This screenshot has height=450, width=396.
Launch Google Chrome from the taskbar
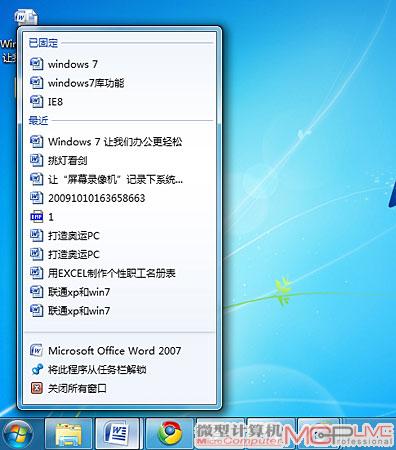coord(169,433)
